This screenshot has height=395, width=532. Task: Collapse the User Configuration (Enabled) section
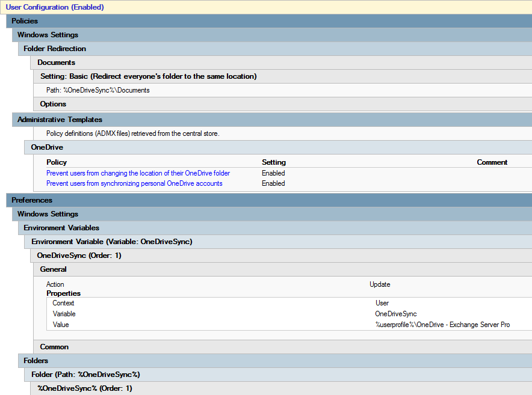click(55, 7)
